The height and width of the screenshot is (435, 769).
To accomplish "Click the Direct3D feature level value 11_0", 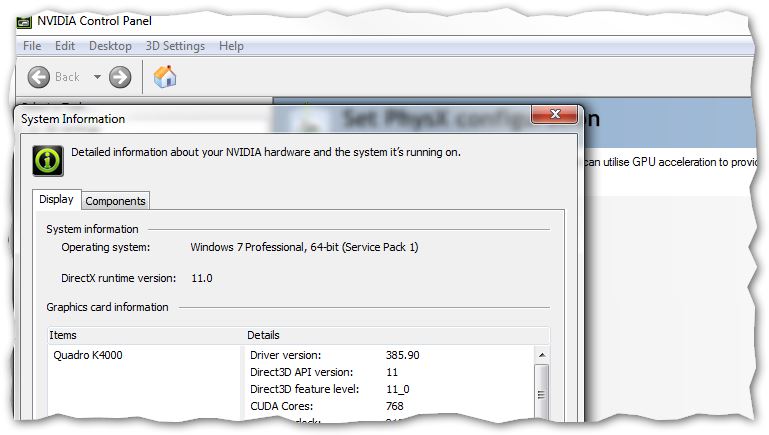I will [398, 389].
